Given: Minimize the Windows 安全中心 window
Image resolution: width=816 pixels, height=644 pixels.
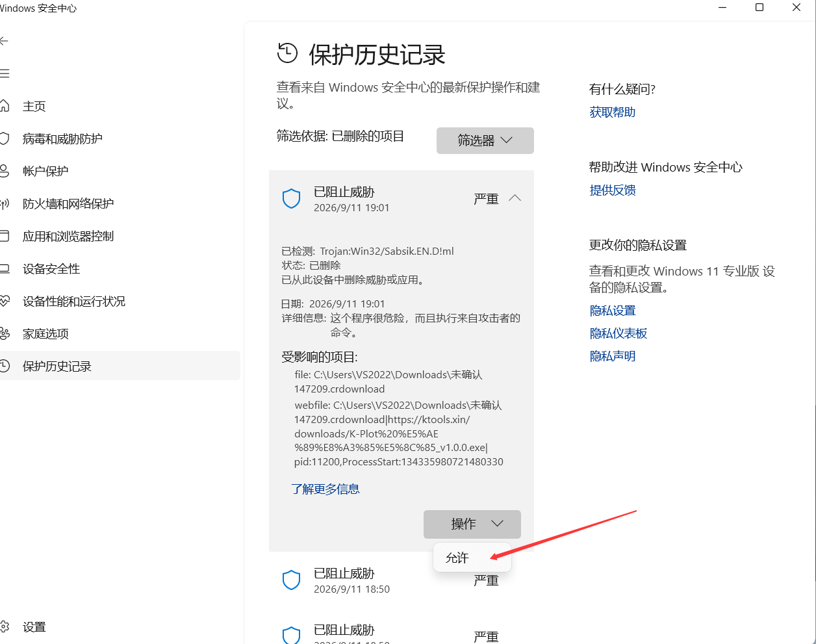Looking at the screenshot, I should 723,8.
